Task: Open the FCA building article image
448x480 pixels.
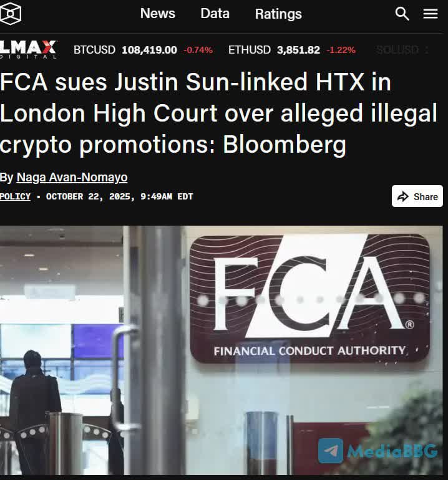Action: 222,350
